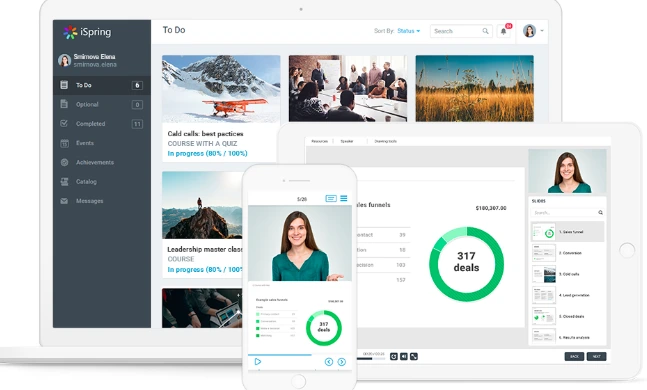Open the notifications bell icon
This screenshot has width=647, height=390.
pyautogui.click(x=503, y=31)
